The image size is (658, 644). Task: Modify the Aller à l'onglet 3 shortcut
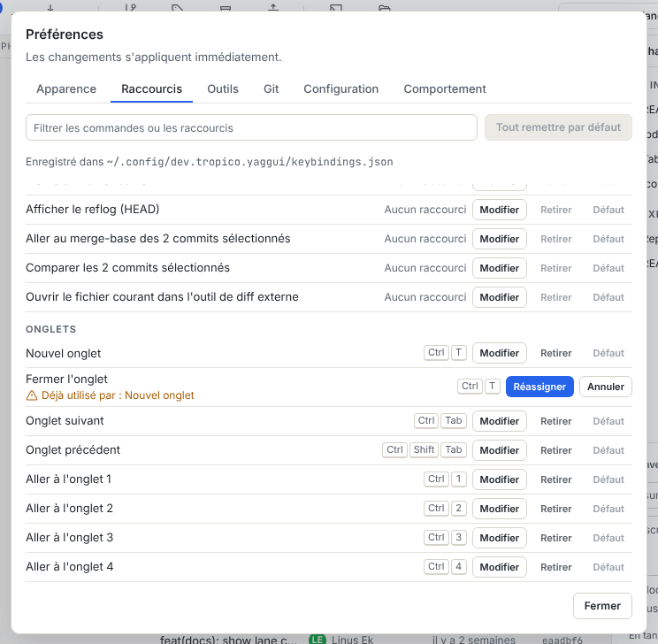[x=500, y=538]
